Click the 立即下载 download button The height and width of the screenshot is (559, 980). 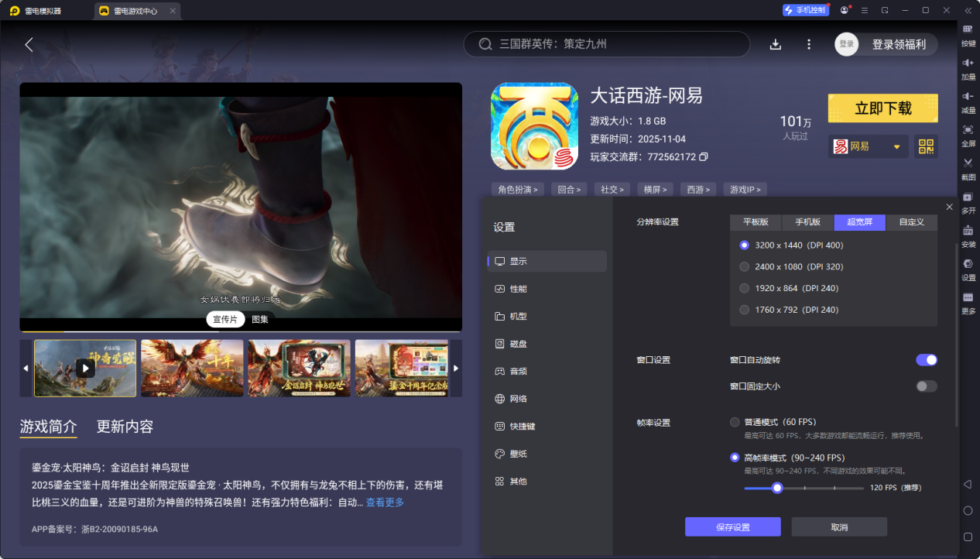(x=882, y=108)
